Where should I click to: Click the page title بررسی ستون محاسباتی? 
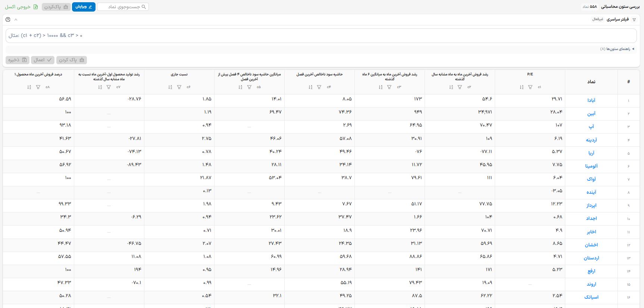pos(621,7)
